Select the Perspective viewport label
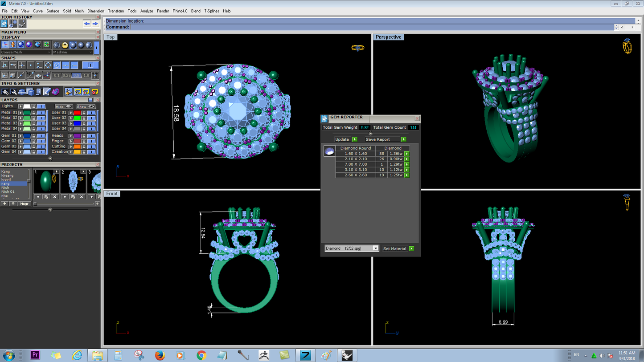 coord(388,37)
